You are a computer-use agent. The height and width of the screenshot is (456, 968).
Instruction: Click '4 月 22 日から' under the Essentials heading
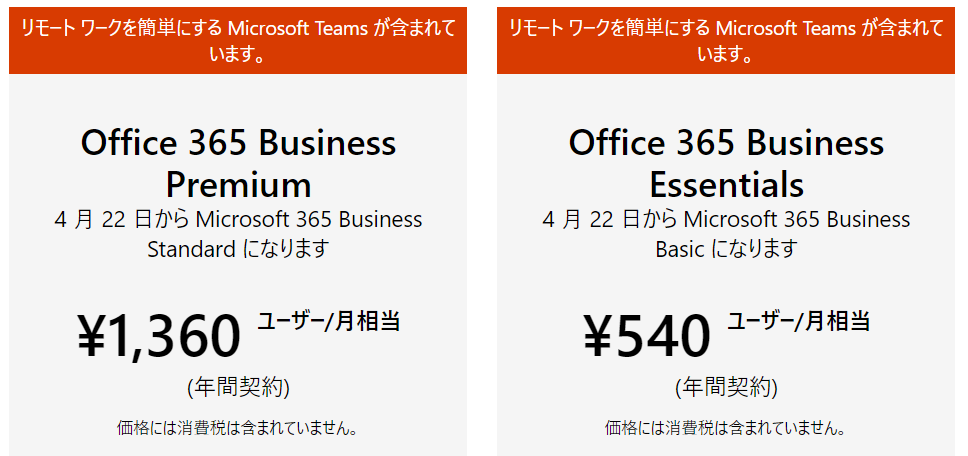click(611, 219)
